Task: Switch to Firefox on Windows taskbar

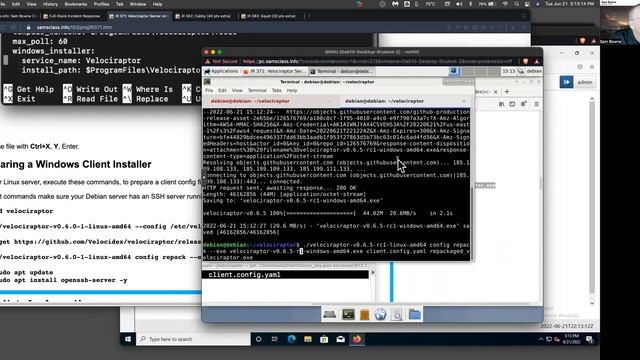Action: (357, 339)
